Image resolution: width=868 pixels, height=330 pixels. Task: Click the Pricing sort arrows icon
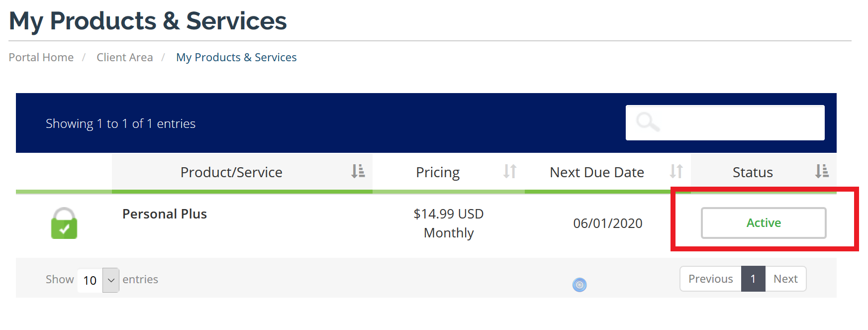[x=510, y=171]
